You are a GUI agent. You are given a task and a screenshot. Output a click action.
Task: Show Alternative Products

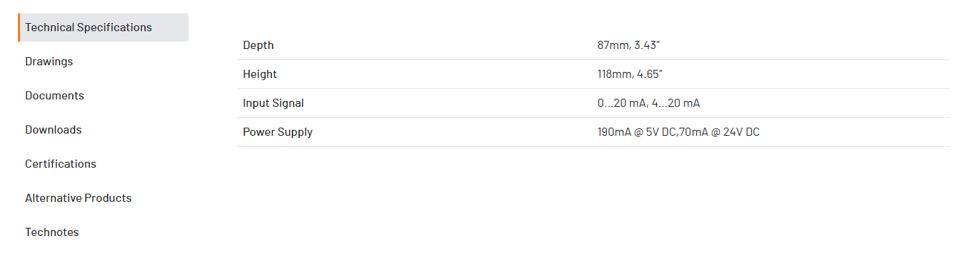(78, 198)
